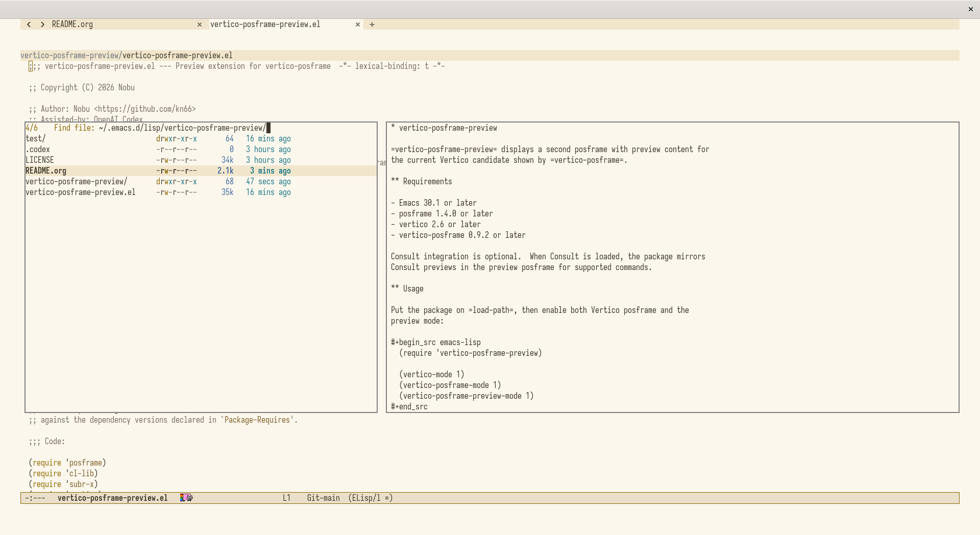Select the LICENSE file candidate
Viewport: 980px width, 535px height.
coord(201,160)
